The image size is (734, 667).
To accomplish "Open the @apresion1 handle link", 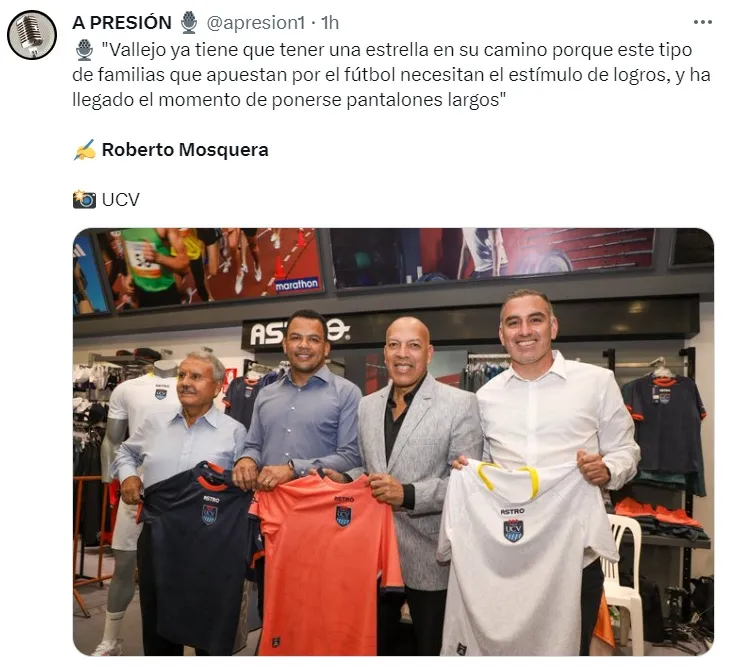I will tap(256, 22).
